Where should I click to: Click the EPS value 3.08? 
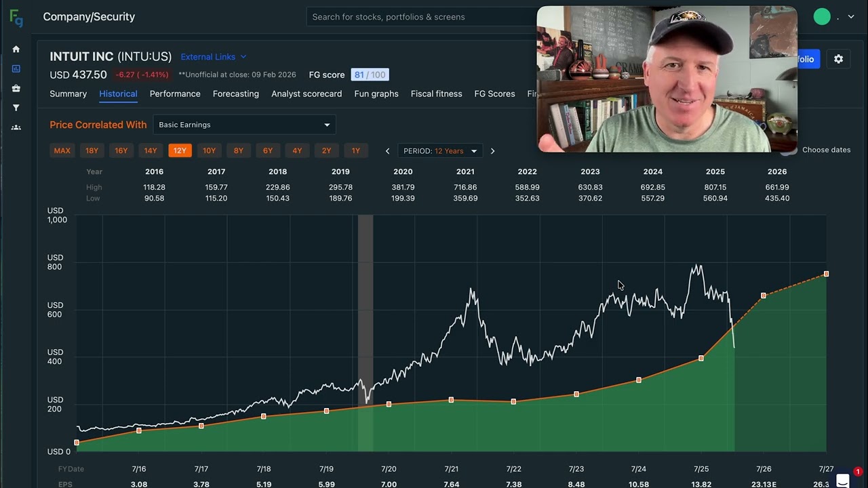pos(139,485)
